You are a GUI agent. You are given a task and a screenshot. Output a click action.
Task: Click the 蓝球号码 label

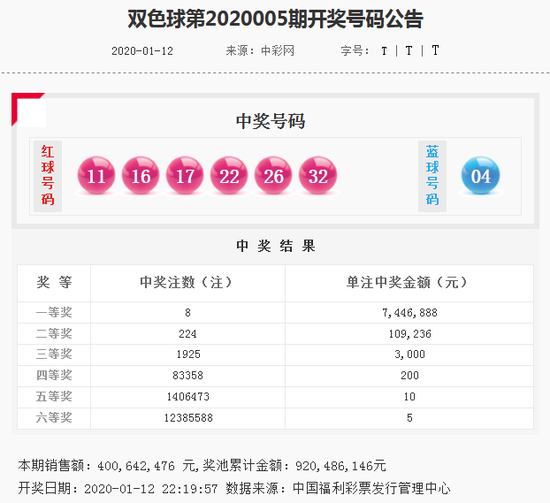pyautogui.click(x=432, y=176)
